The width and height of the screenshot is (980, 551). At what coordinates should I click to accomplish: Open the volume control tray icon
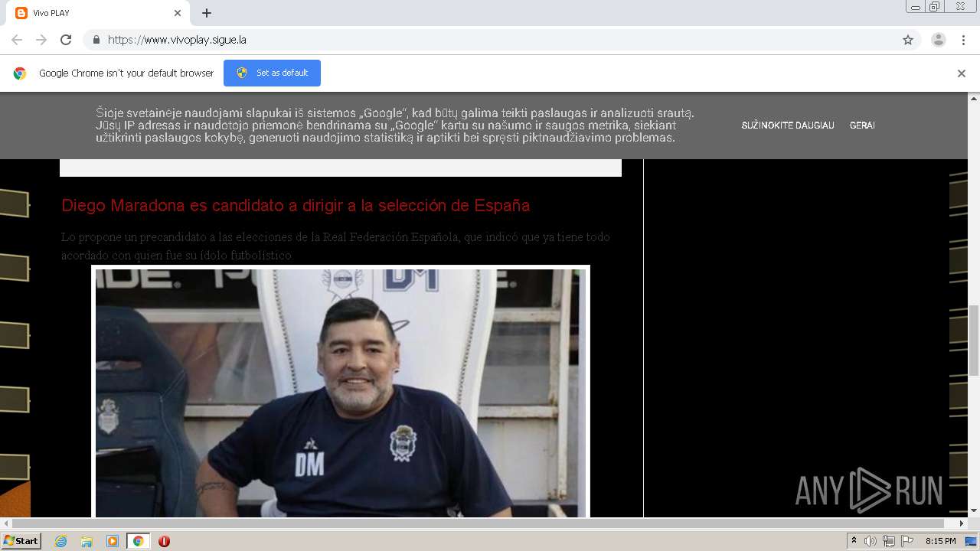871,541
